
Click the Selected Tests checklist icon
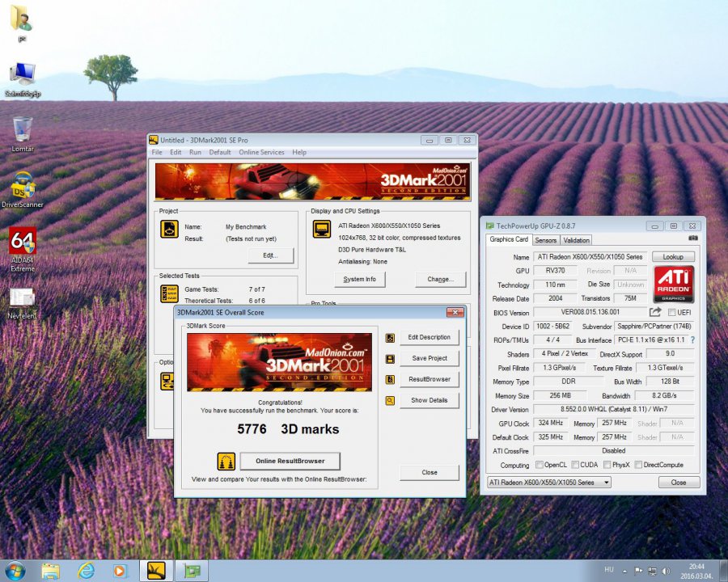coord(169,293)
